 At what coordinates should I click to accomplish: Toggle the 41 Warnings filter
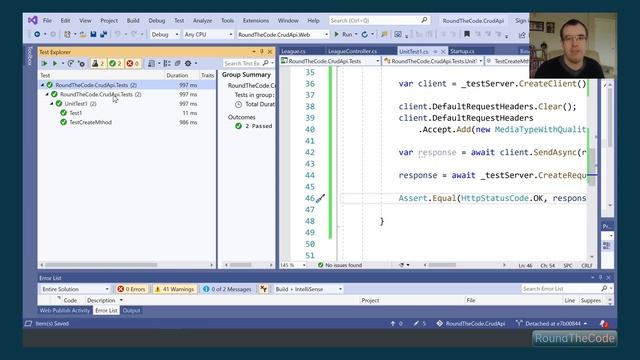click(174, 289)
